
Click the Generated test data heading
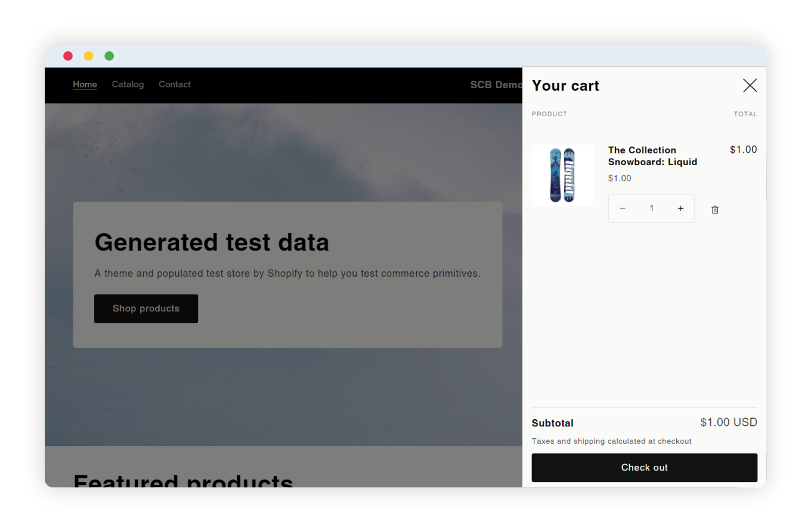point(212,243)
